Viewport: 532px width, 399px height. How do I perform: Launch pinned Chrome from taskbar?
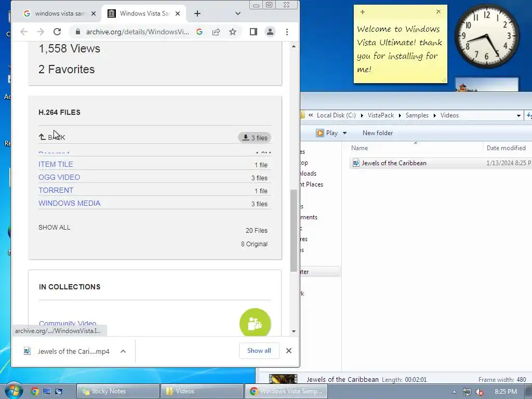pos(35,391)
